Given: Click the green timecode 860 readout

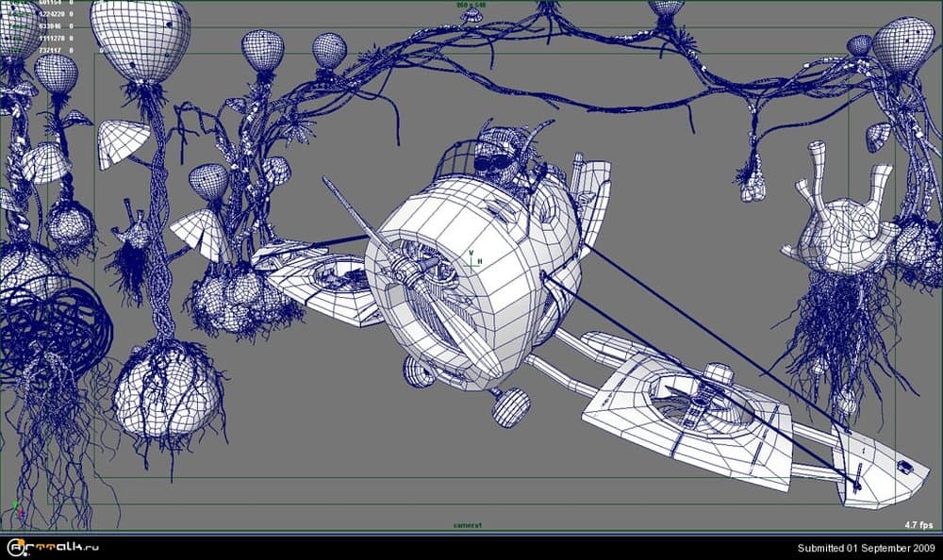Looking at the screenshot, I should (x=459, y=4).
